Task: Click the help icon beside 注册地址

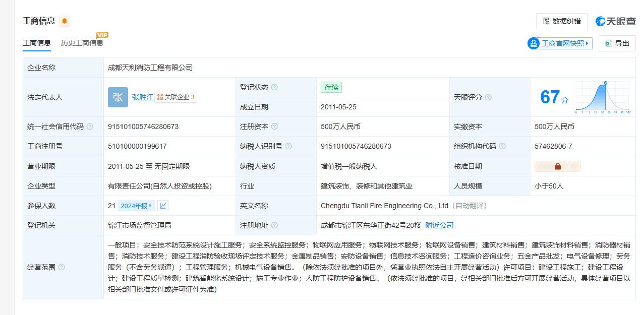Action: (274, 225)
